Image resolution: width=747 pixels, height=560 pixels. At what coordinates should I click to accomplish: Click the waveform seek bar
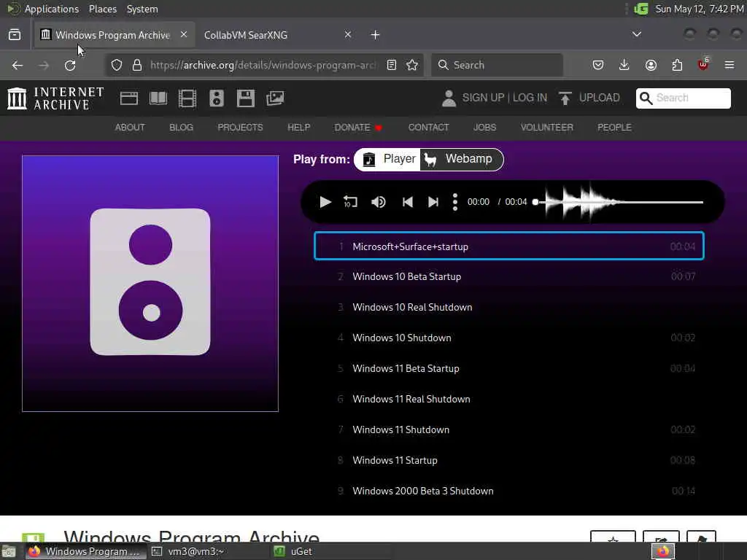click(619, 202)
